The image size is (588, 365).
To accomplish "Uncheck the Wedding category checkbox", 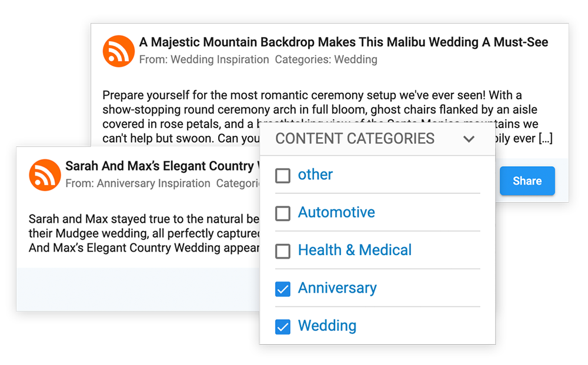I will (x=283, y=326).
